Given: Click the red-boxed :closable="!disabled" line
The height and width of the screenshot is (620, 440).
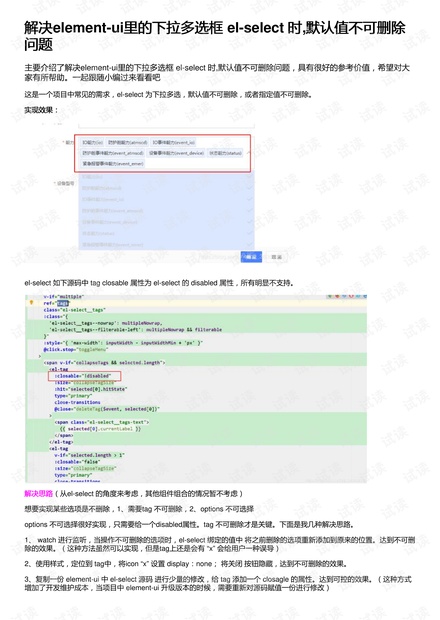Looking at the screenshot, I should (85, 376).
